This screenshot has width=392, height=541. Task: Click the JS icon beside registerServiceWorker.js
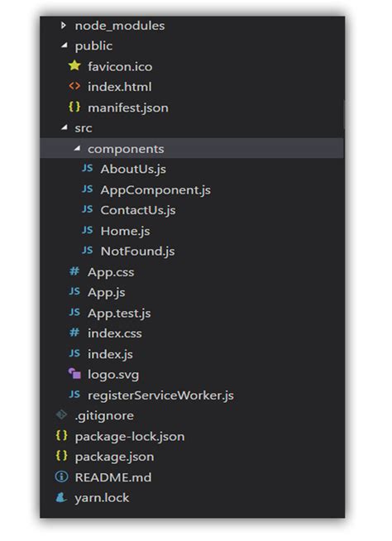[74, 395]
